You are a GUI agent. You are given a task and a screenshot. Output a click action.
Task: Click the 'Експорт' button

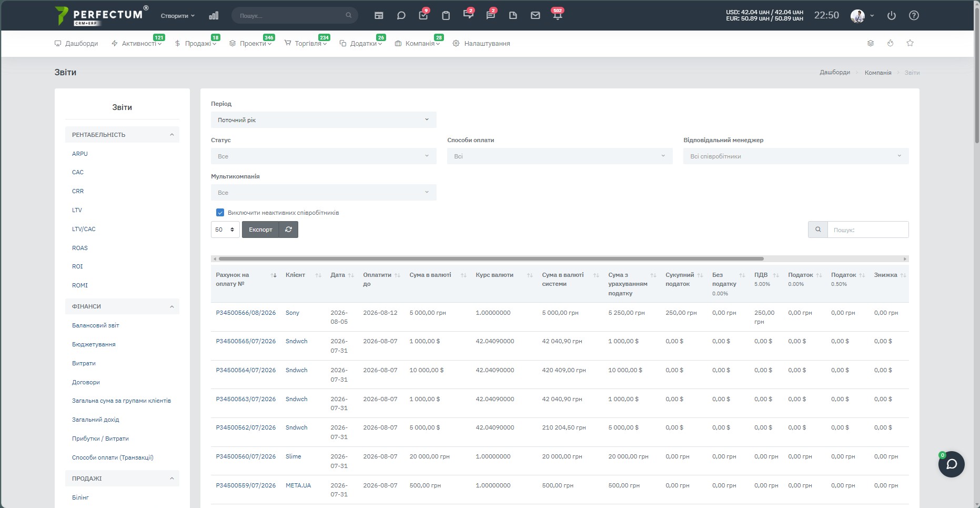(x=260, y=230)
